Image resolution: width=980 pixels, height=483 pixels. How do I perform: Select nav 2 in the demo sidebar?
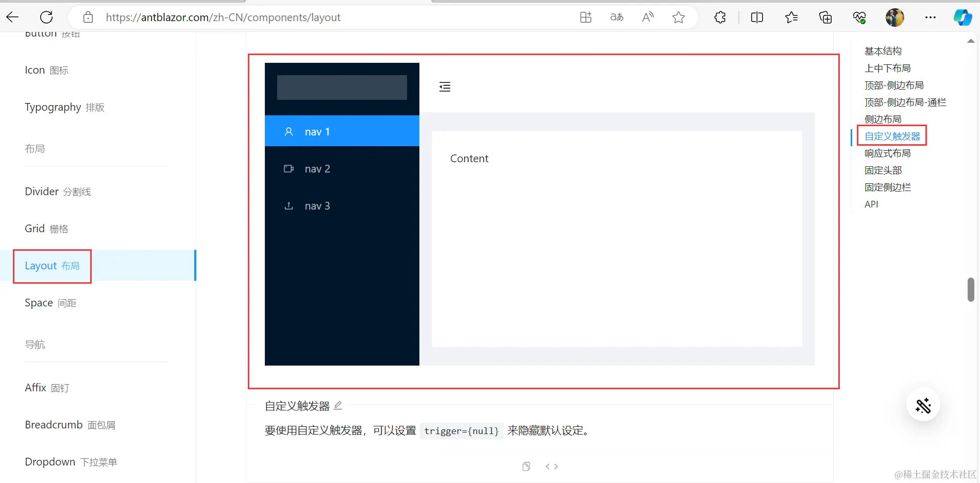[342, 169]
